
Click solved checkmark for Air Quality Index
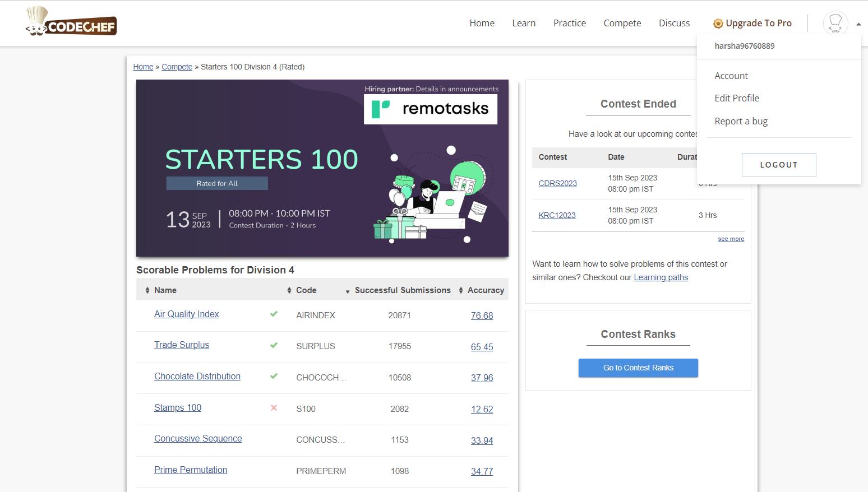(274, 314)
